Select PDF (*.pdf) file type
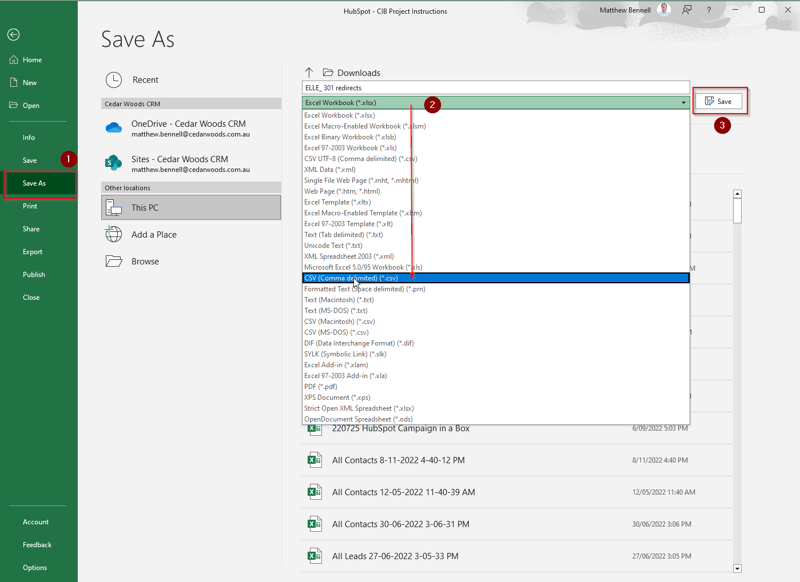Image resolution: width=800 pixels, height=582 pixels. pyautogui.click(x=495, y=387)
